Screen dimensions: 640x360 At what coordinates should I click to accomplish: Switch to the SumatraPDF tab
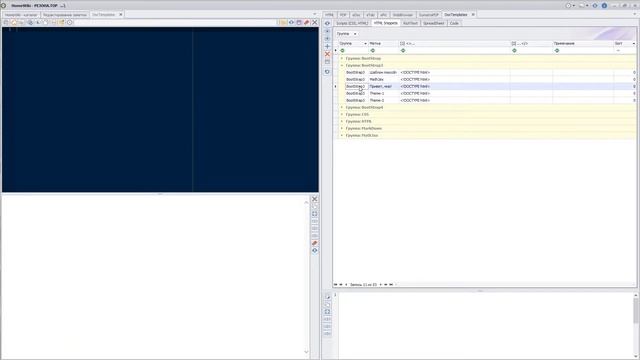[429, 15]
